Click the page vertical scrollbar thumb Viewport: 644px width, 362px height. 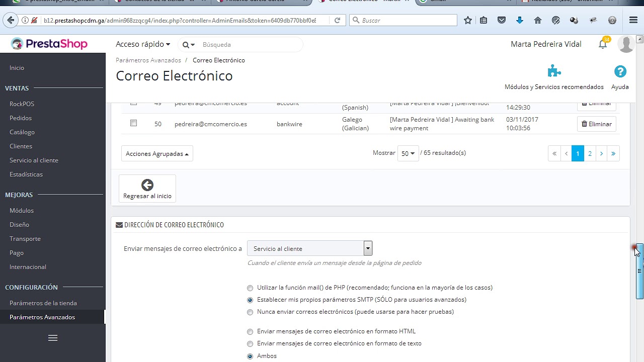point(639,271)
